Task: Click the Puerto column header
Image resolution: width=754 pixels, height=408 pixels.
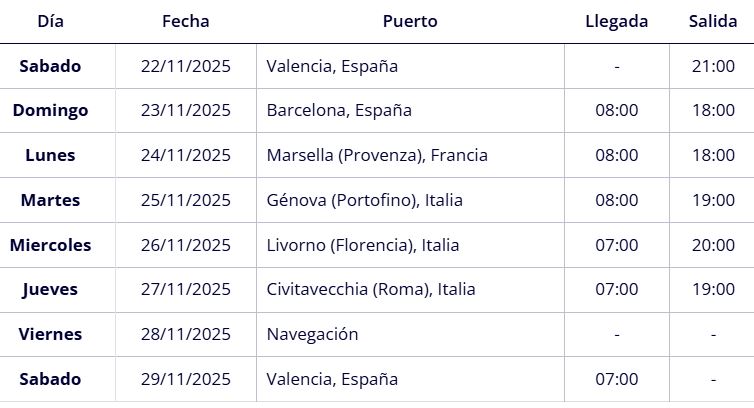Action: 410,21
